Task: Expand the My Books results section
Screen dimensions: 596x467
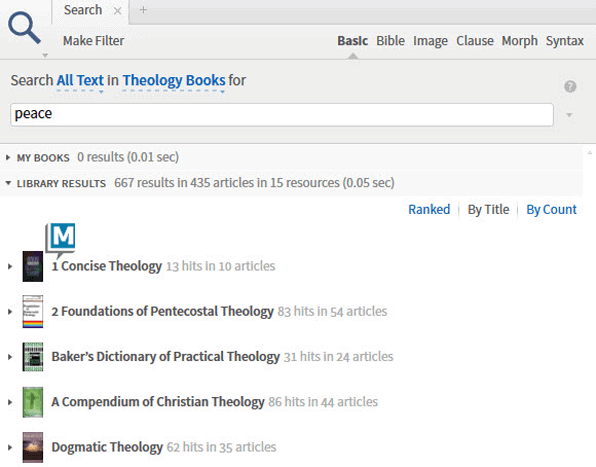Action: pos(8,157)
